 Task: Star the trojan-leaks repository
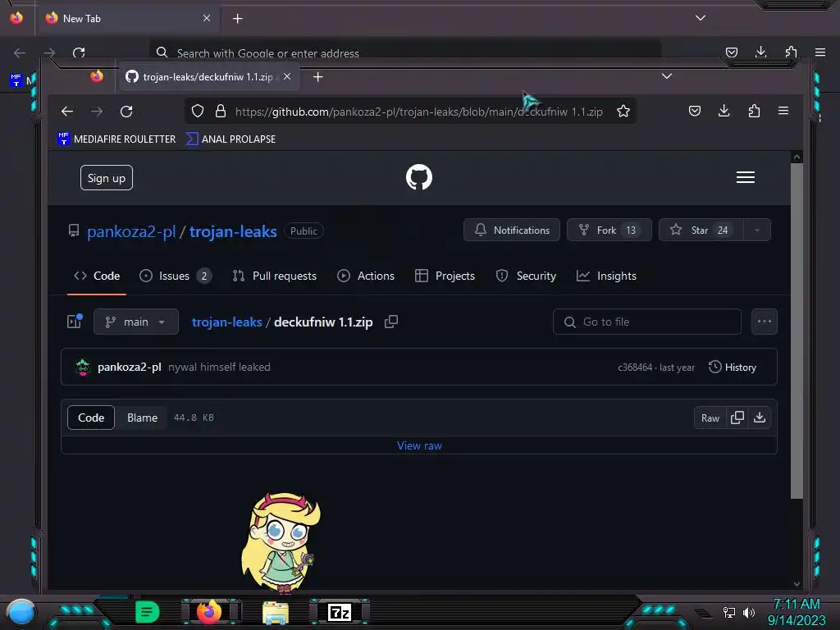point(701,230)
